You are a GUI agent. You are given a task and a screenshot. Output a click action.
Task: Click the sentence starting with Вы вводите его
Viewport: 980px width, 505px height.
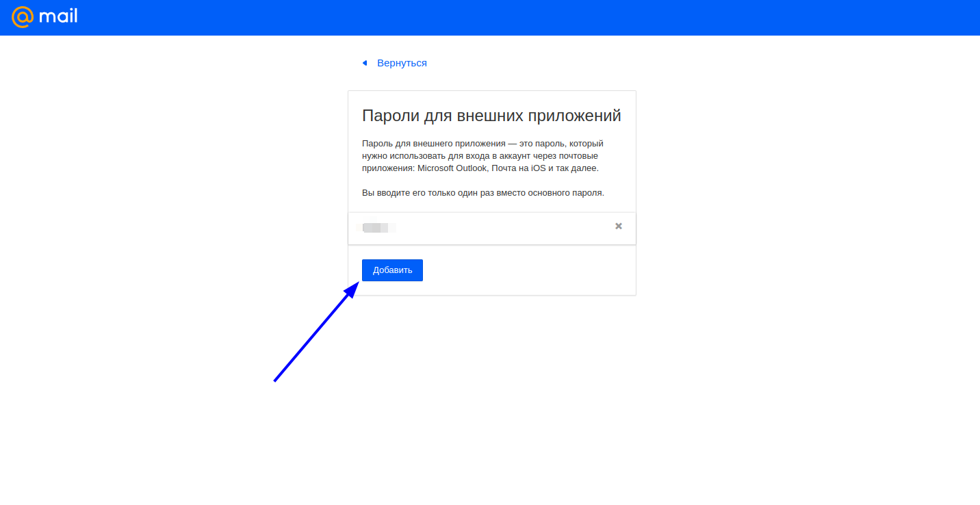click(x=483, y=193)
